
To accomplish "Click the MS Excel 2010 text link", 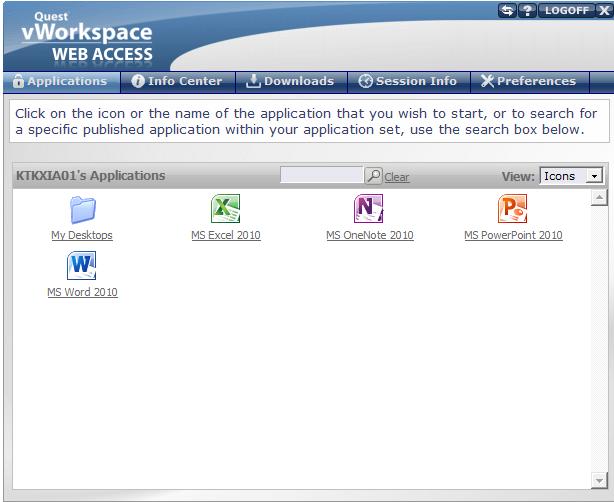I will 226,235.
